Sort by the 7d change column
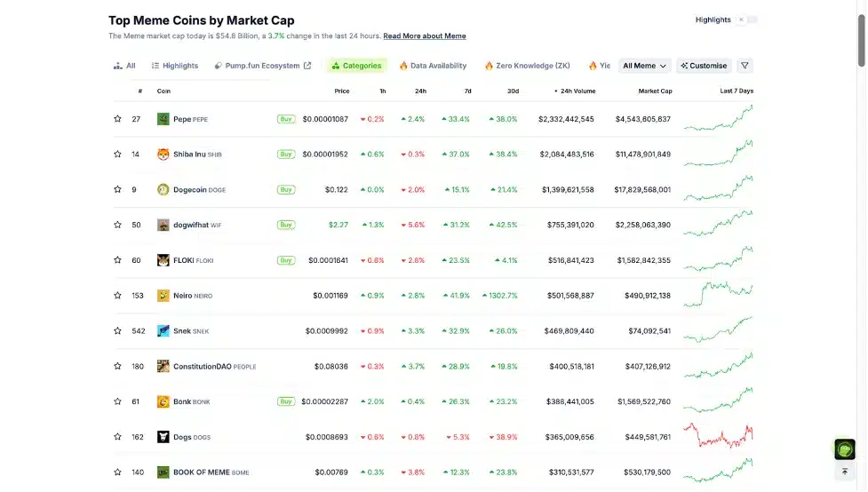868x492 pixels. pos(468,91)
